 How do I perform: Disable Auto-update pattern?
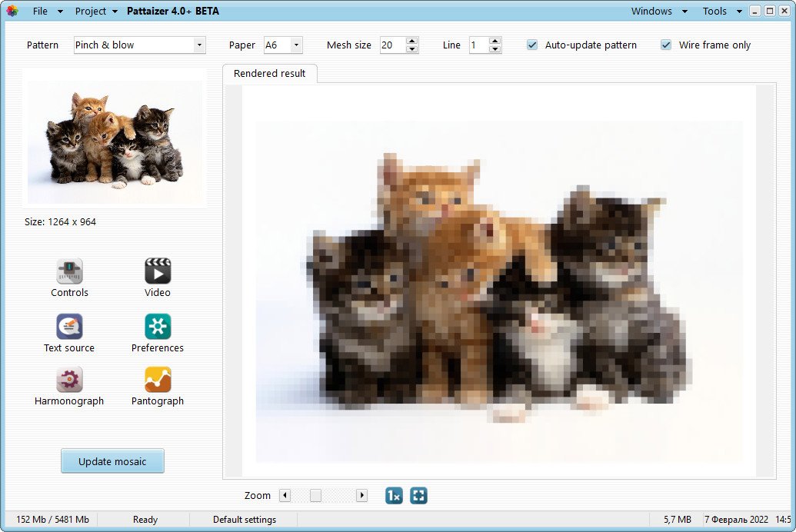pos(532,45)
